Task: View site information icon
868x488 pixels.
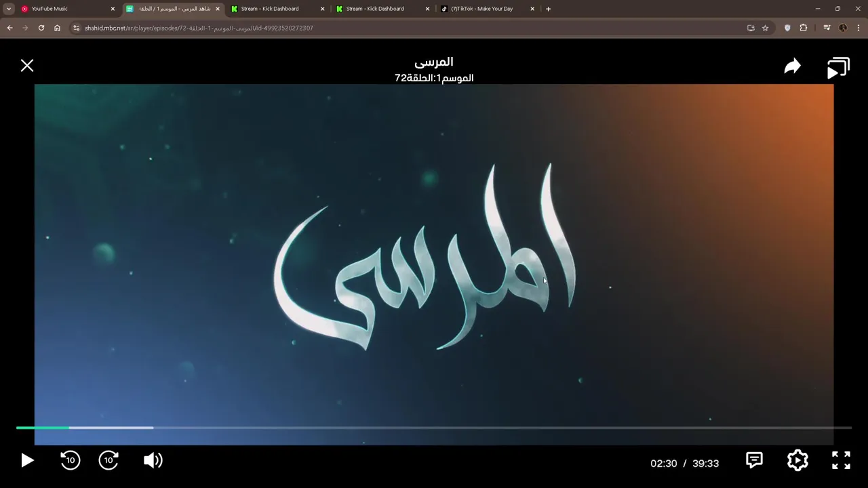Action: click(77, 28)
